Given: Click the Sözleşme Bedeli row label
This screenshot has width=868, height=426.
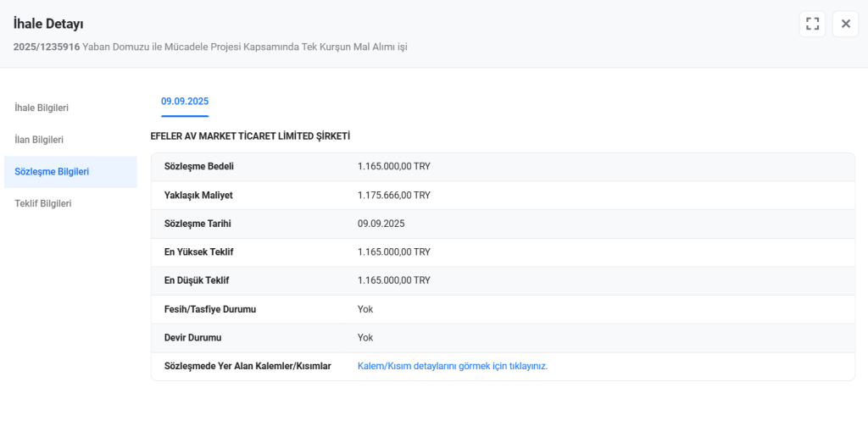Looking at the screenshot, I should coord(199,166).
